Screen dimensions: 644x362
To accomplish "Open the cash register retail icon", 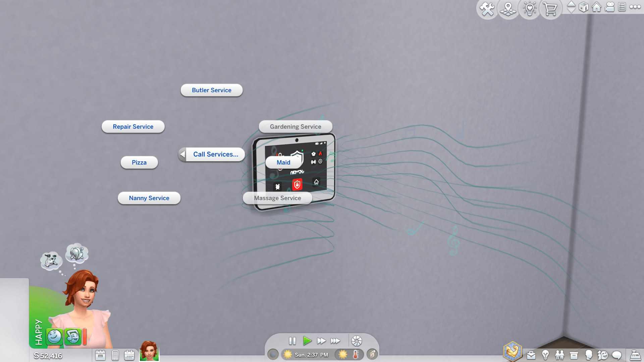I will 635,355.
